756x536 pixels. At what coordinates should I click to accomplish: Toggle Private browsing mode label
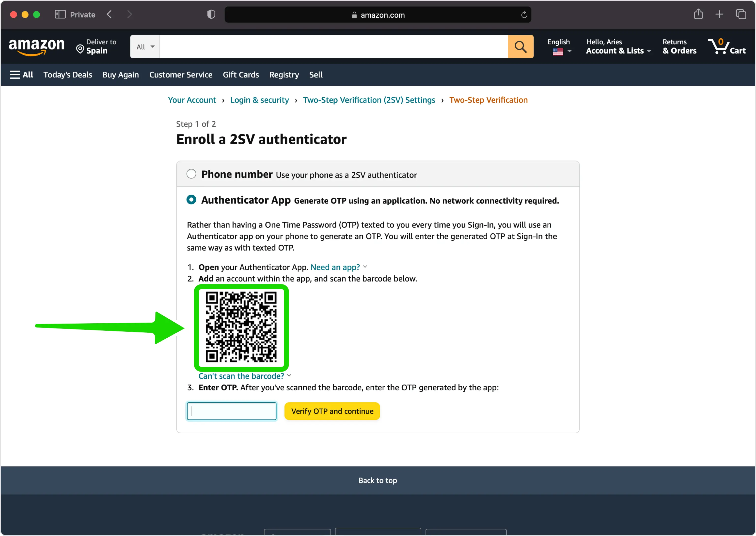[82, 15]
